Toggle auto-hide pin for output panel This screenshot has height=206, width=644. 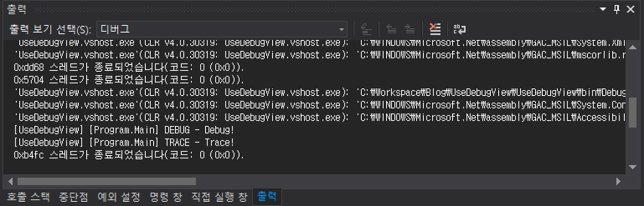pyautogui.click(x=617, y=9)
